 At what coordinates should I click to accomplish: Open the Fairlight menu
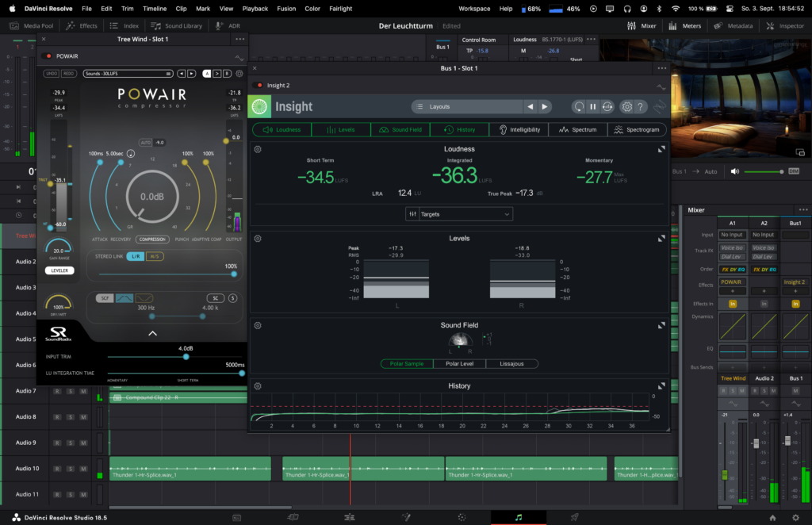coord(340,9)
